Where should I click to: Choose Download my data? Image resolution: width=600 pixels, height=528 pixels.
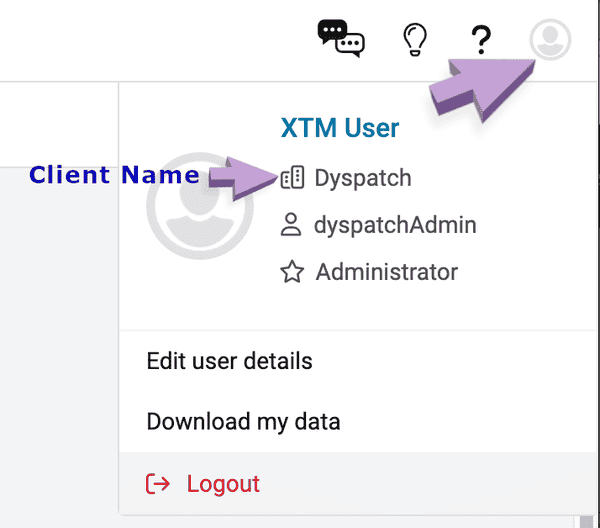click(x=358, y=422)
